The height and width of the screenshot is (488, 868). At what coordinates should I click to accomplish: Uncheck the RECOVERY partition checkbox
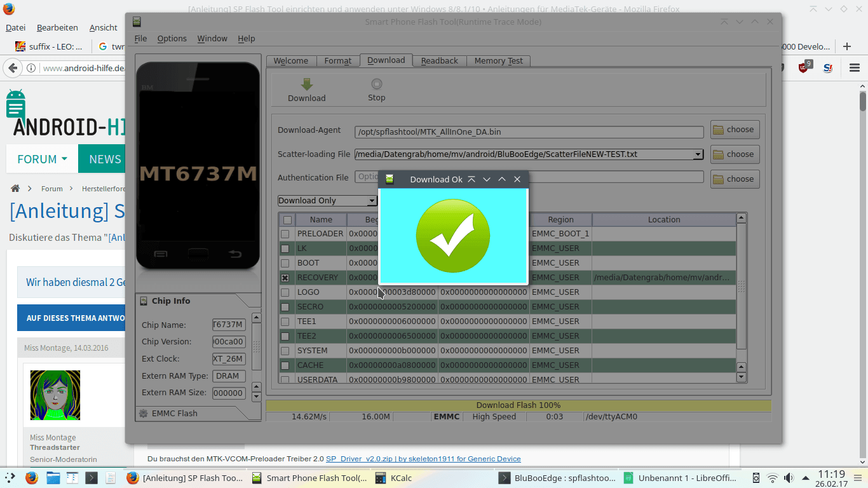click(285, 278)
